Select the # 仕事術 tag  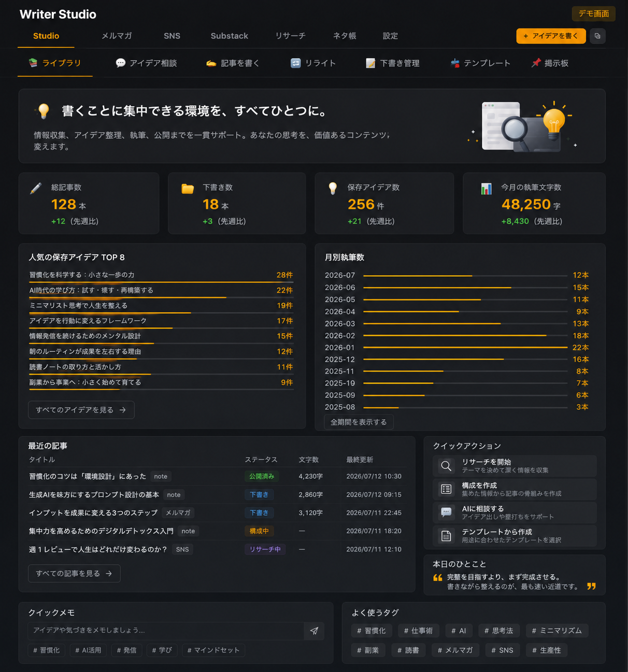point(418,631)
